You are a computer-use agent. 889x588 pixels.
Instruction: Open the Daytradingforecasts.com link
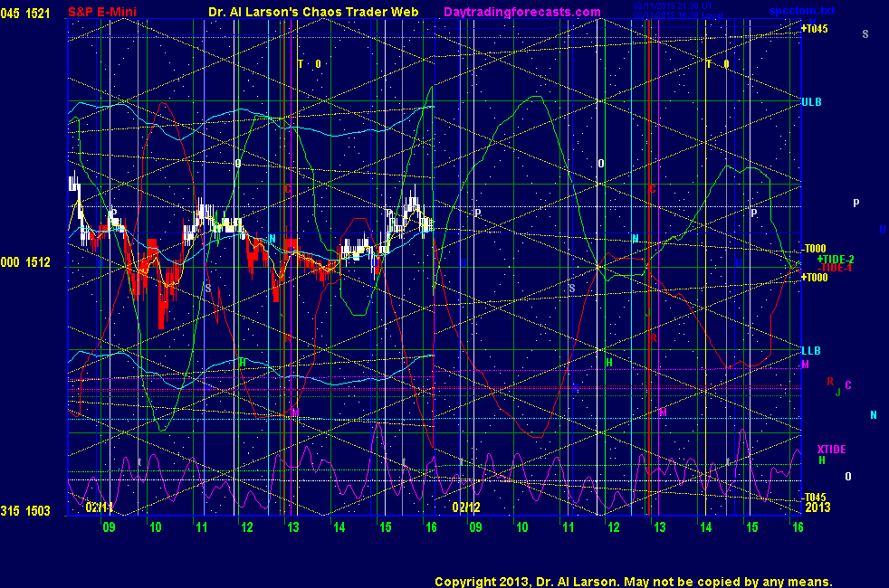coord(522,12)
